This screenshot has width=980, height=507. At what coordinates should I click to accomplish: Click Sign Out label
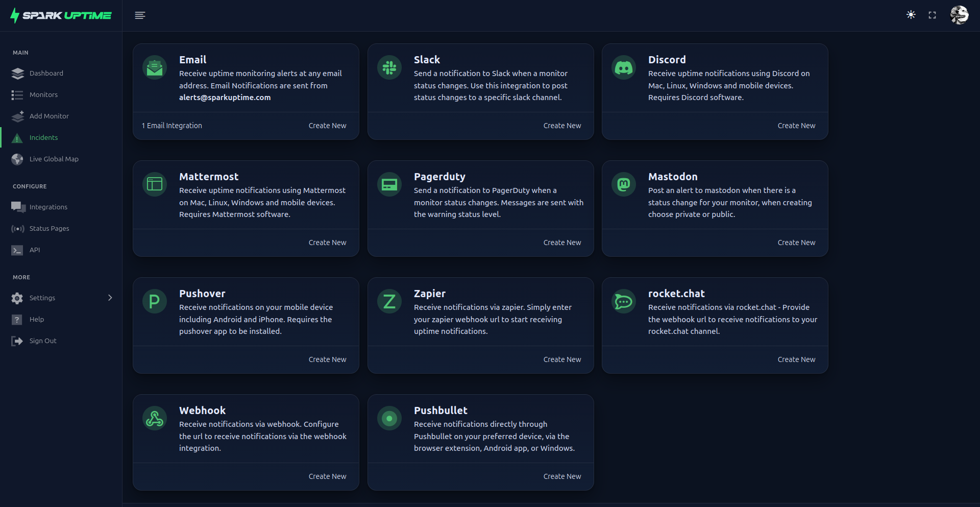point(43,341)
